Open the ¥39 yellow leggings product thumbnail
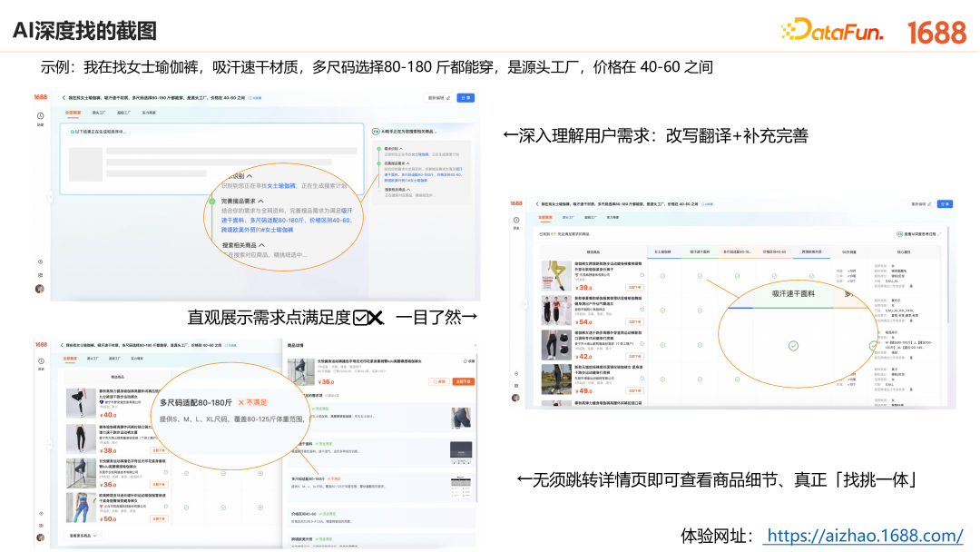This screenshot has height=552, width=980. point(556,276)
